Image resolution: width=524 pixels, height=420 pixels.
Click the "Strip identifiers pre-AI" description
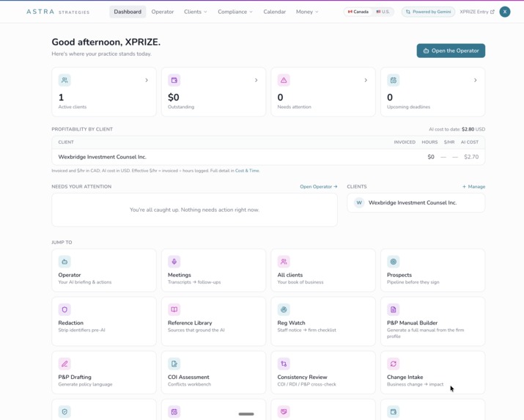point(81,330)
